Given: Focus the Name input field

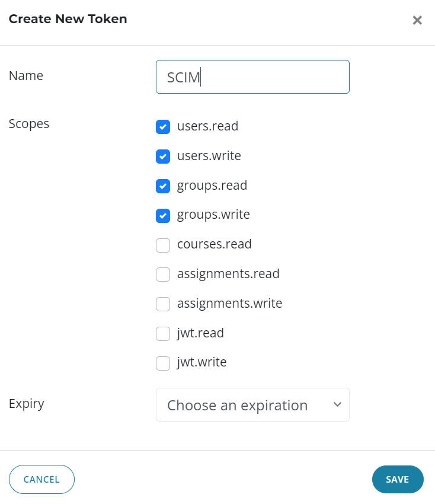Looking at the screenshot, I should (x=252, y=77).
